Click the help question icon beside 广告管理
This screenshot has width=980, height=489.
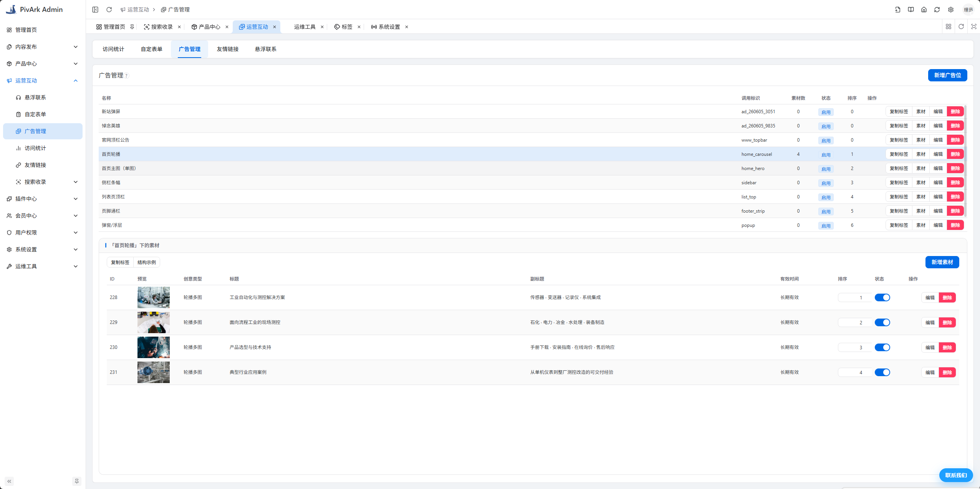click(x=127, y=76)
